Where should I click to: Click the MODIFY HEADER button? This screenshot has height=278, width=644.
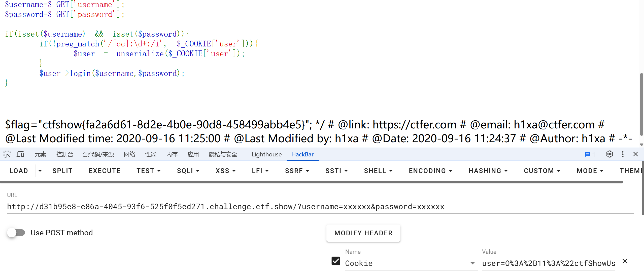(x=363, y=233)
